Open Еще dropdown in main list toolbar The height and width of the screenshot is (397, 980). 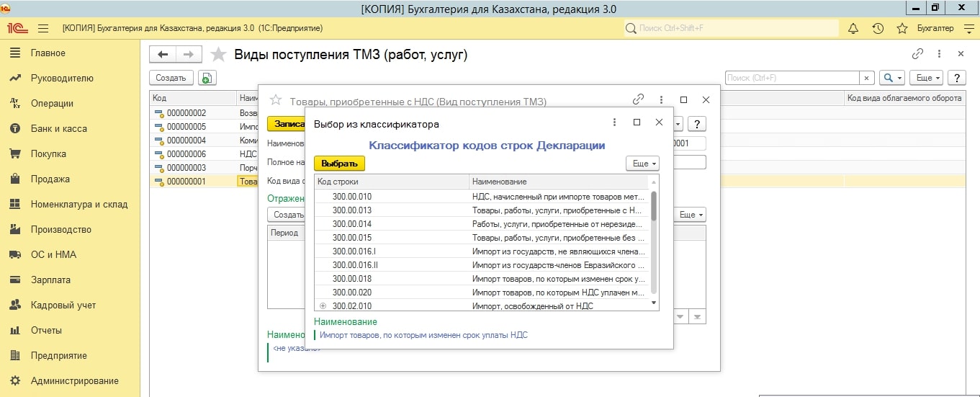pos(925,78)
